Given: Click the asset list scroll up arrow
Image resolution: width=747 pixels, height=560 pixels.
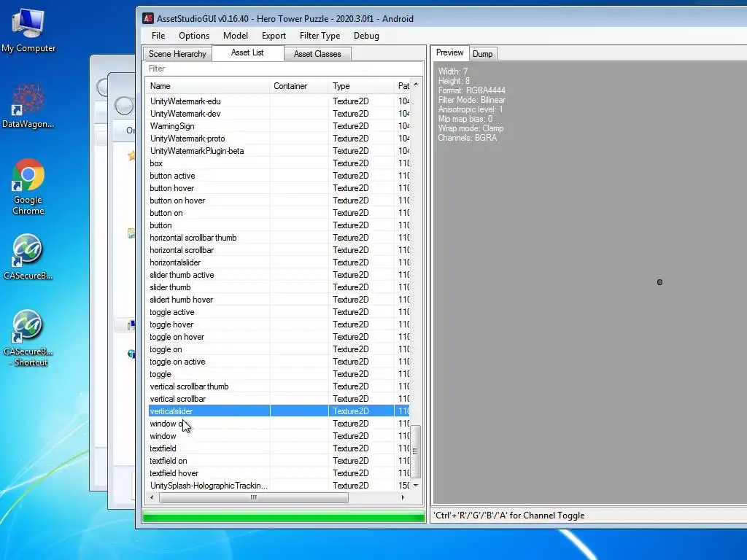Looking at the screenshot, I should click(416, 85).
